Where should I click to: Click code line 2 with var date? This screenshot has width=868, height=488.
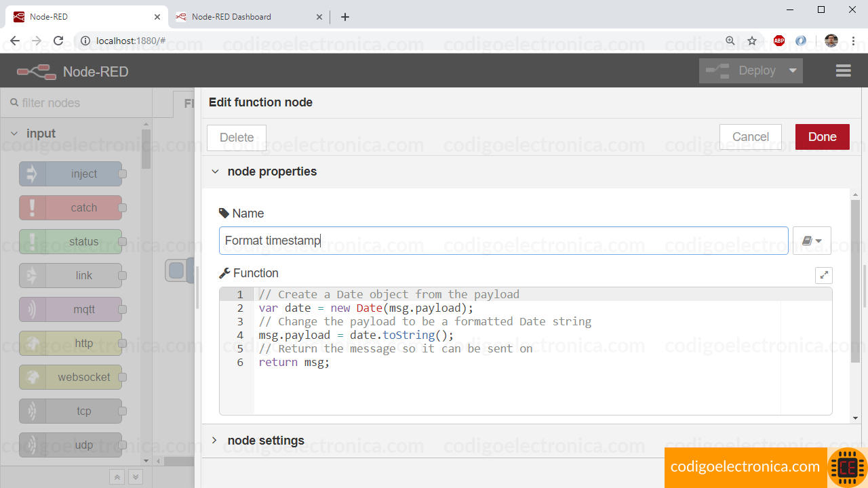point(366,308)
